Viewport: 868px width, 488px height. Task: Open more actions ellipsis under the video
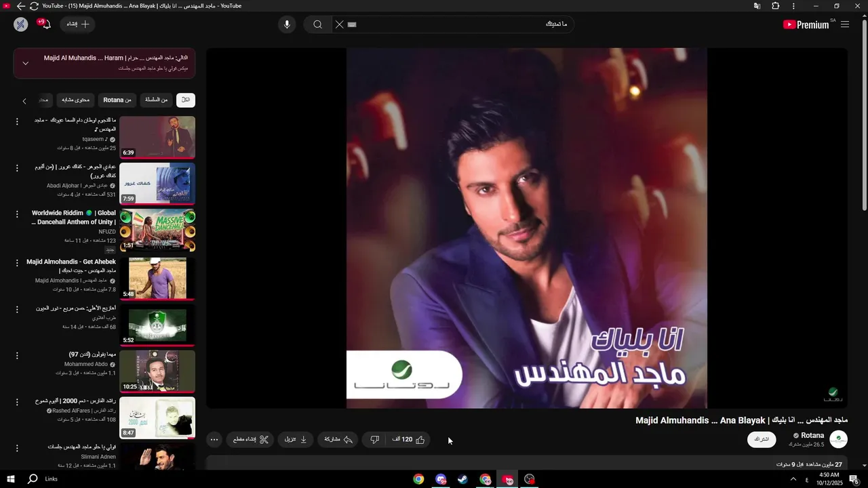[x=214, y=439]
